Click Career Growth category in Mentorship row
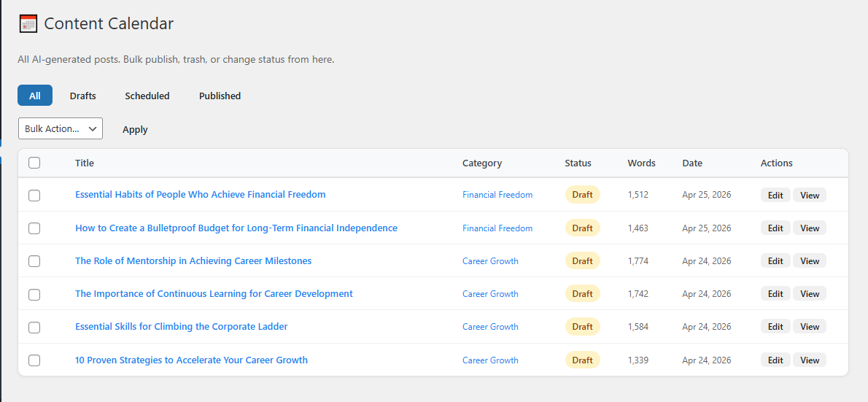The height and width of the screenshot is (402, 868). 490,260
